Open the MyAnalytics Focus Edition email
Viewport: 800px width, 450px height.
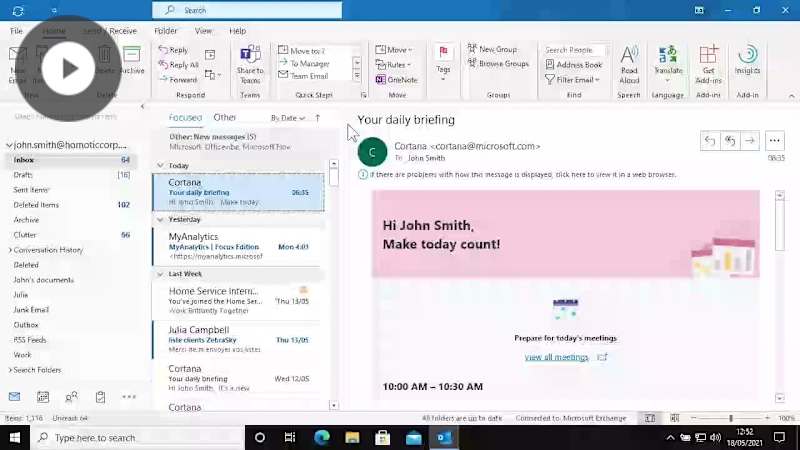238,246
